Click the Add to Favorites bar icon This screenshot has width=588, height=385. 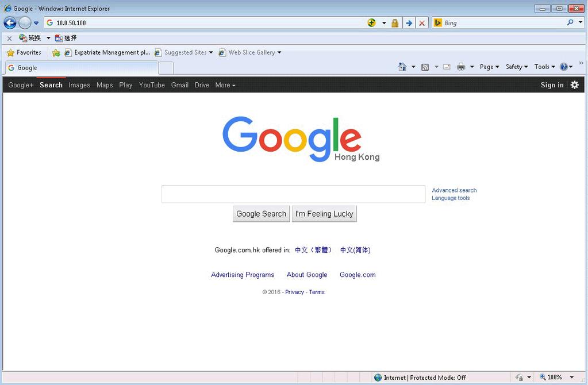coord(56,52)
